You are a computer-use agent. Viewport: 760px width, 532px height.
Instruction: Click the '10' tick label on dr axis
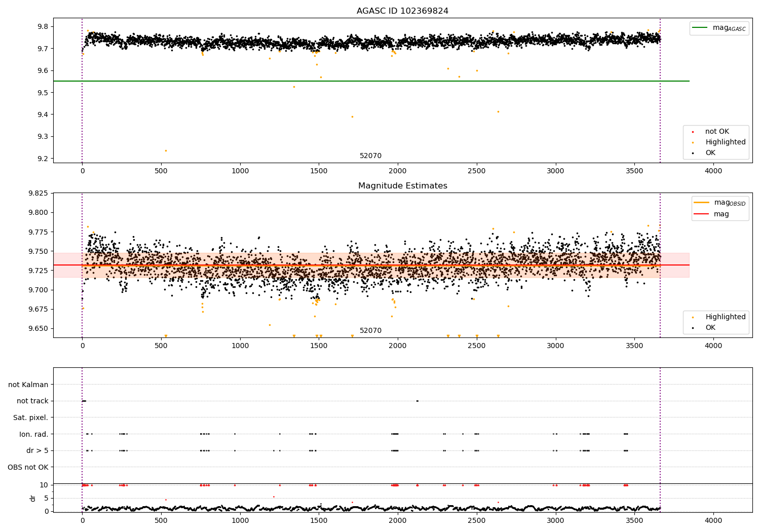44,485
